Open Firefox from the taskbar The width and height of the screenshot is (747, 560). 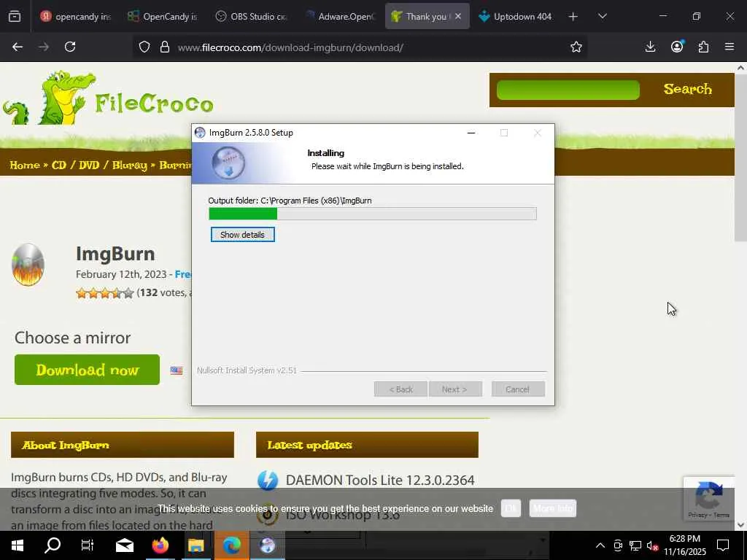pos(160,545)
